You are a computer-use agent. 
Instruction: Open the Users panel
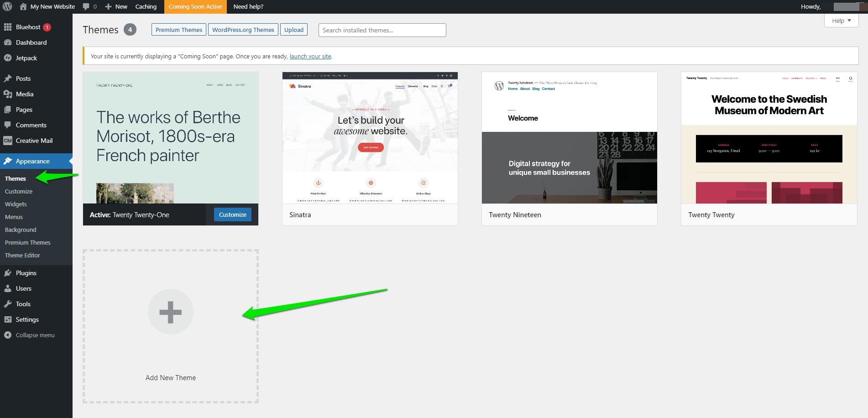click(23, 288)
